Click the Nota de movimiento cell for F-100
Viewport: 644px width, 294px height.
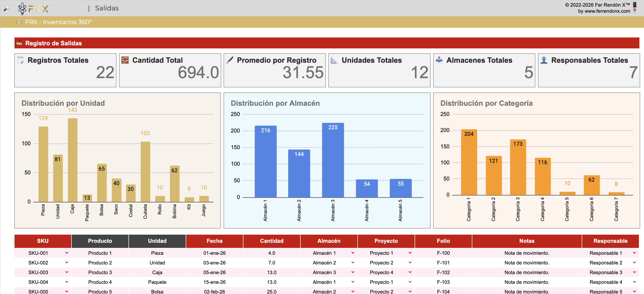coord(527,253)
